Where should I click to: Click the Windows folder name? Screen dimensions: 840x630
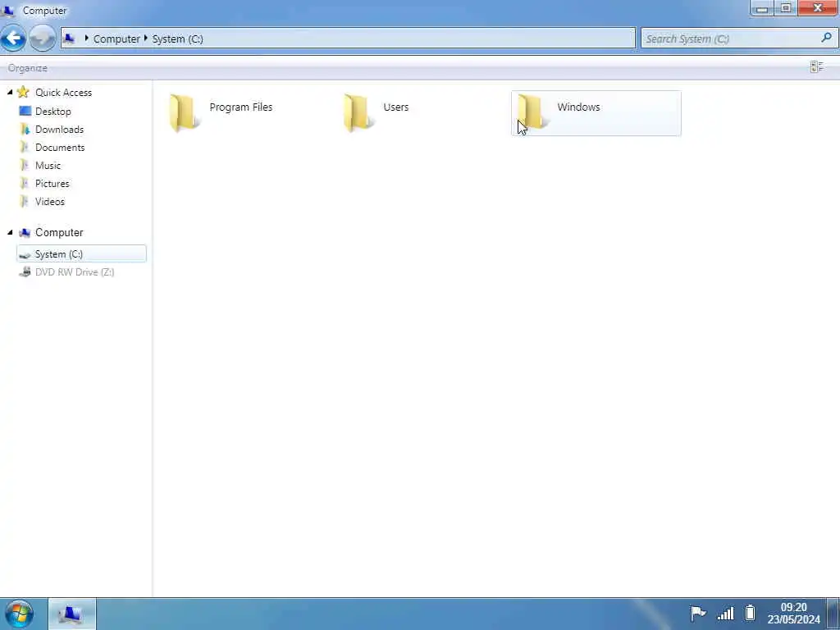coord(578,107)
